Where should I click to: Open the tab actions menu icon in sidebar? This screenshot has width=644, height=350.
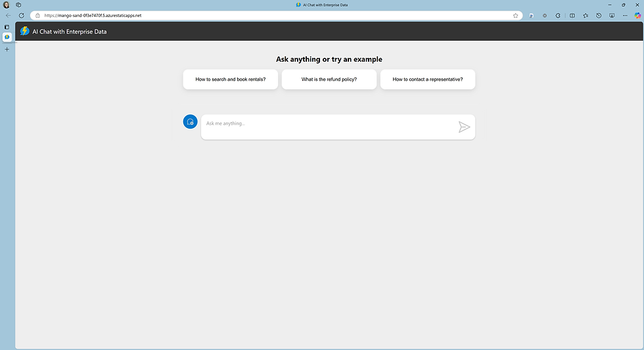click(x=7, y=27)
